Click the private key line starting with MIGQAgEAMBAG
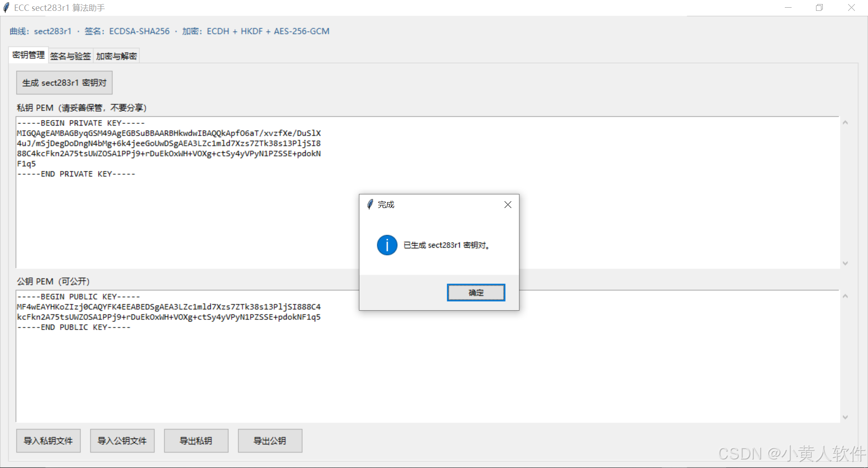This screenshot has width=868, height=468. pyautogui.click(x=169, y=133)
